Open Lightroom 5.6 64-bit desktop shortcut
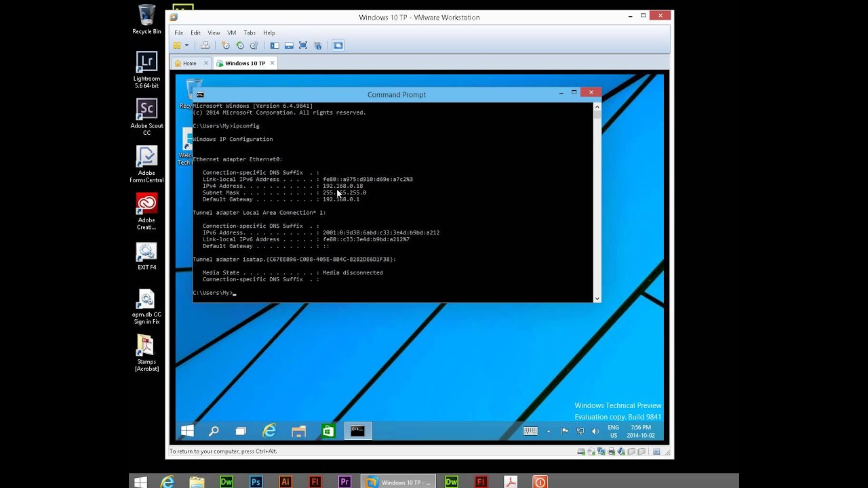This screenshot has height=488, width=868. tap(146, 70)
